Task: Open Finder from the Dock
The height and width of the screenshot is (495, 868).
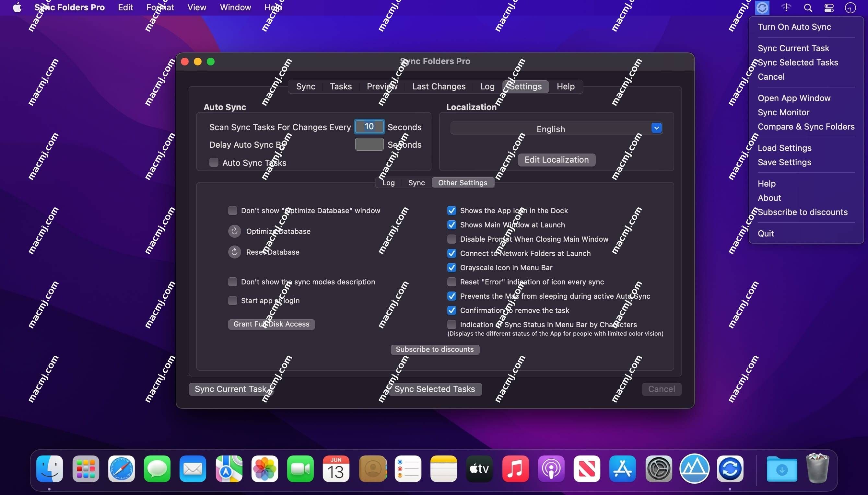Action: [50, 469]
